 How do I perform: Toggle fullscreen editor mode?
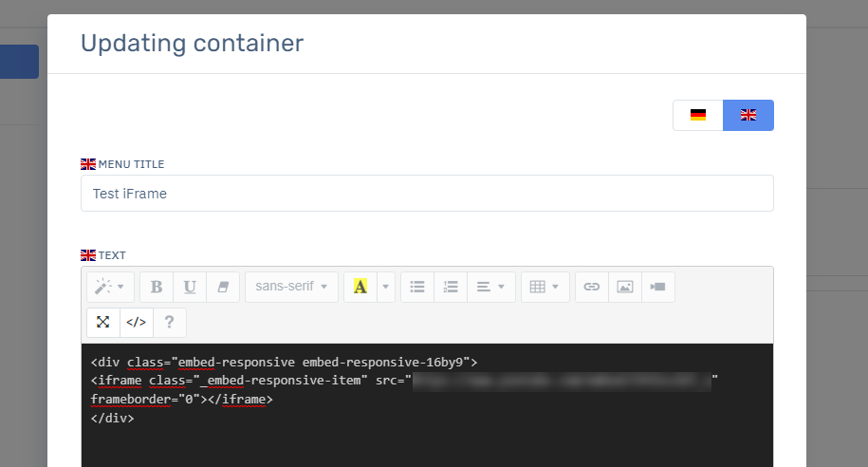click(x=103, y=323)
